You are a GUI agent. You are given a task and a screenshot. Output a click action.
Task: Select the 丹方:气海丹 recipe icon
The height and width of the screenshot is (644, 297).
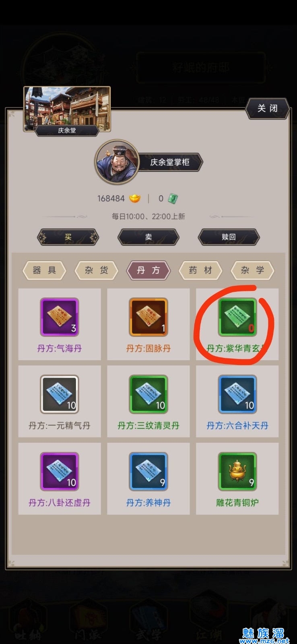click(x=60, y=317)
